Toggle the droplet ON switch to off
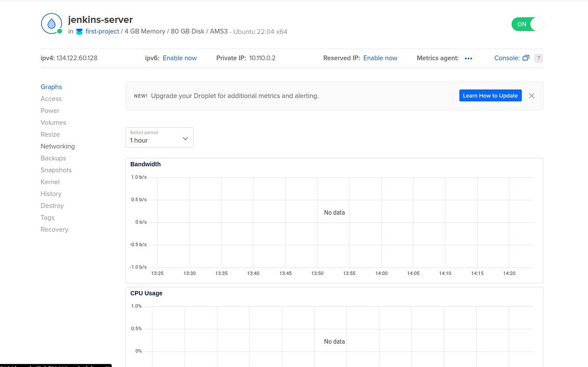 click(528, 24)
